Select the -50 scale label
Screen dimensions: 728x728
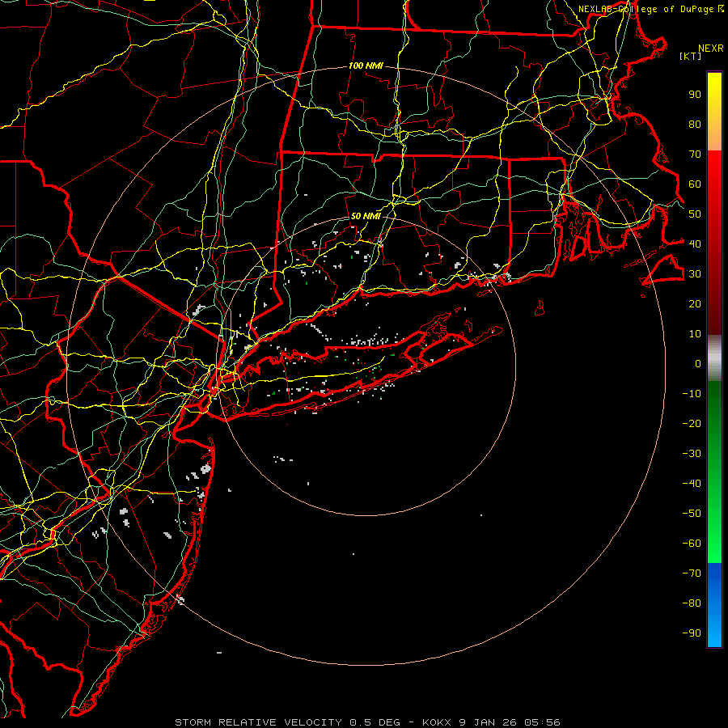tap(692, 514)
